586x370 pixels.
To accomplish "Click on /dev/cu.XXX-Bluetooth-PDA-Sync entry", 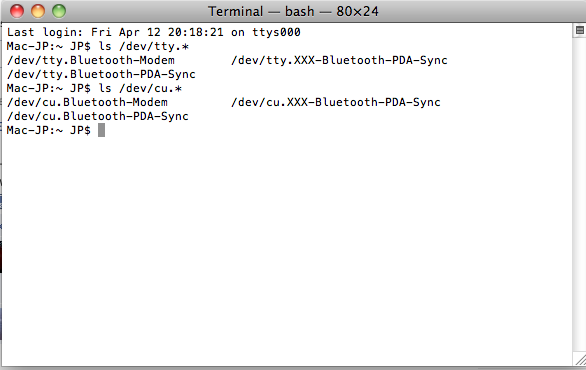I will click(336, 102).
